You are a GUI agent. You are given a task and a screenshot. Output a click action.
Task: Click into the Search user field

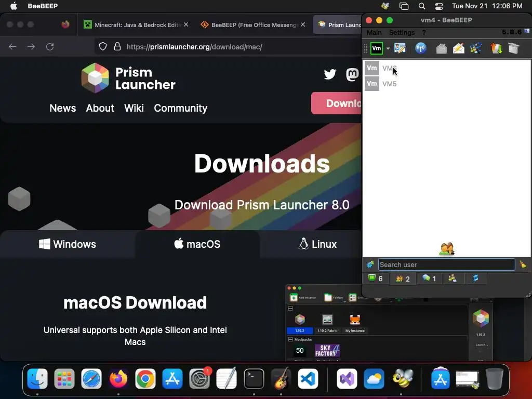pos(446,264)
